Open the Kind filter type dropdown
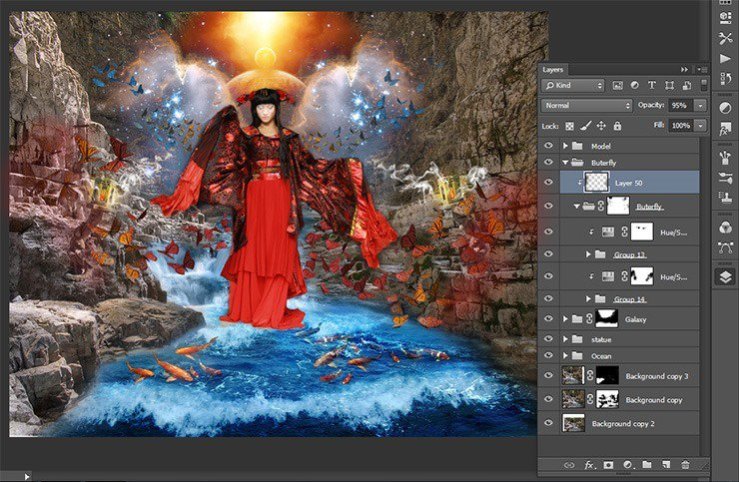 (x=573, y=85)
